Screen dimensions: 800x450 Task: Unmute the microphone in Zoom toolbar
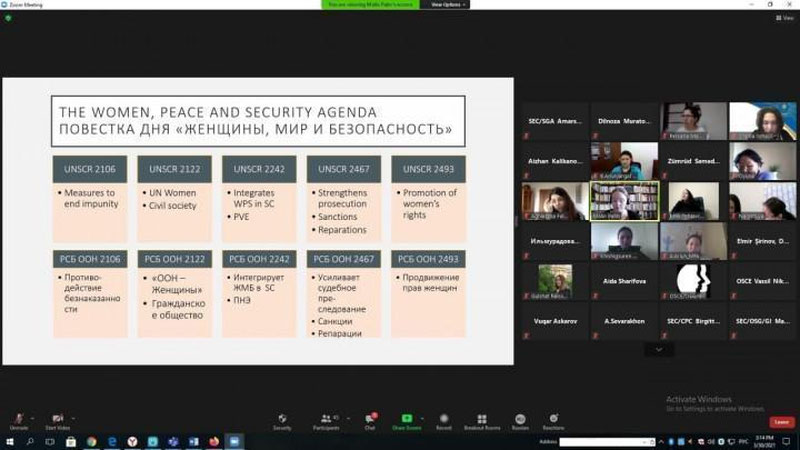pyautogui.click(x=18, y=419)
